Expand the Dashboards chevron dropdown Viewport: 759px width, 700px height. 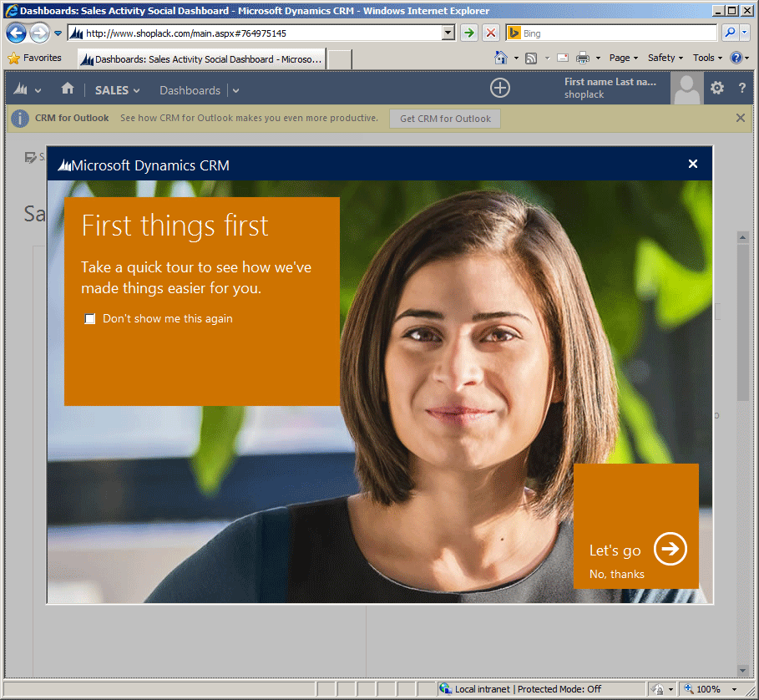235,90
